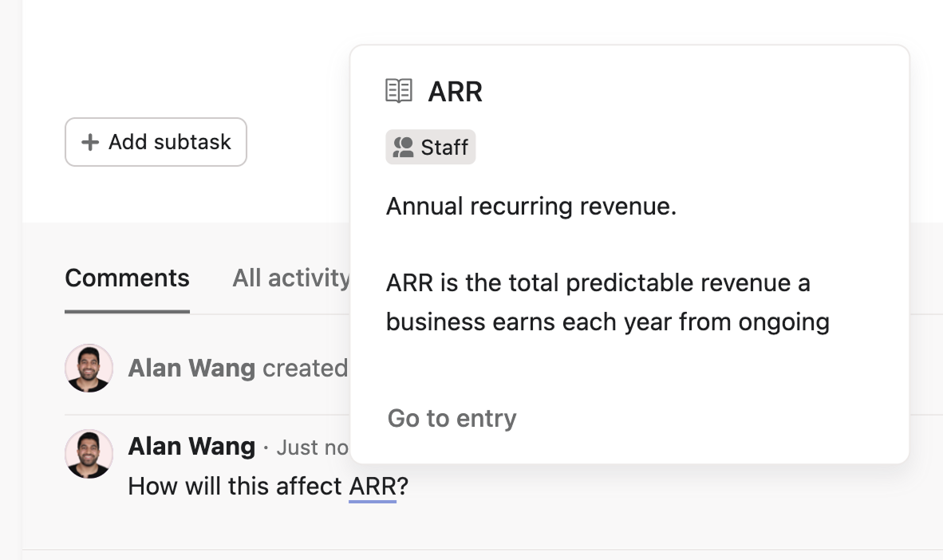Click the ARR total predictable revenue description

[598, 283]
